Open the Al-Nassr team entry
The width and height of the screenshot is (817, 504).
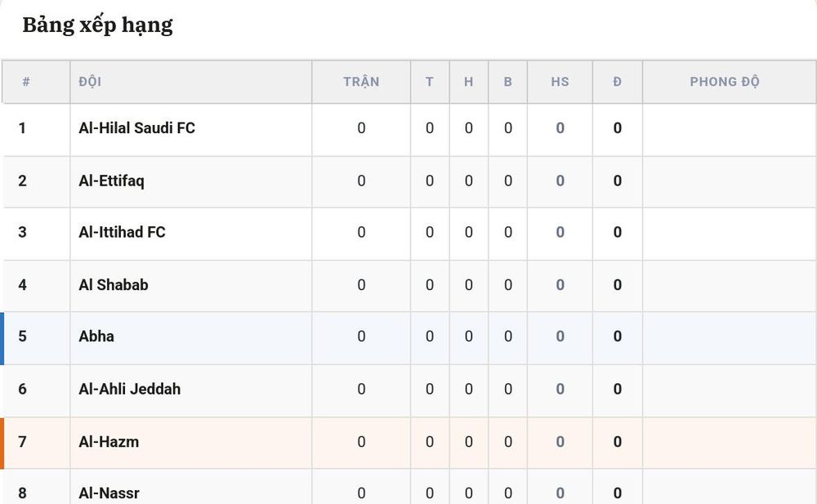pos(109,493)
